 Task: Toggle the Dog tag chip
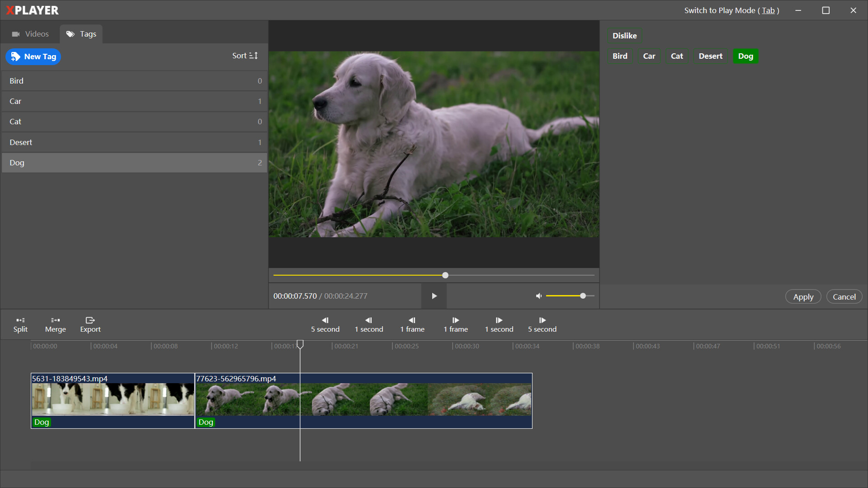click(x=745, y=56)
